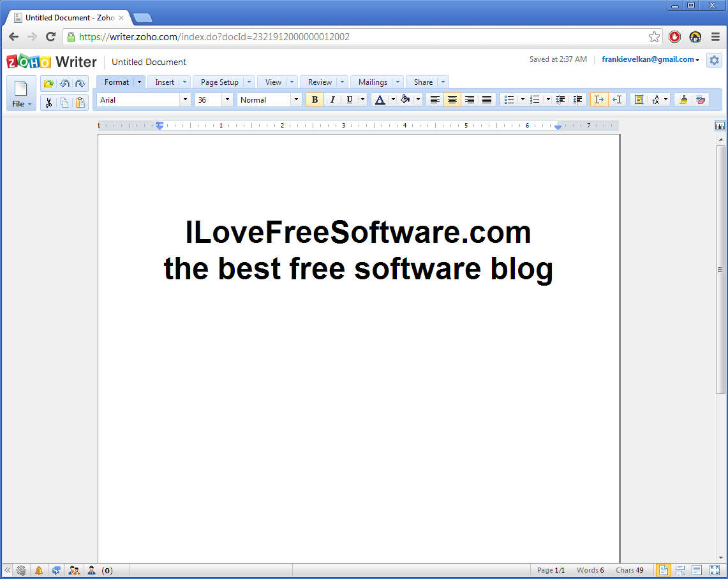Image resolution: width=728 pixels, height=579 pixels.
Task: Redo the last action
Action: tap(80, 84)
